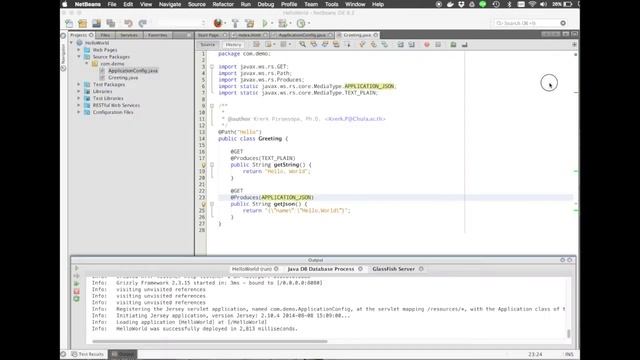This screenshot has height=360, width=640.
Task: Click the Undo arrow icon
Action: tap(128, 23)
